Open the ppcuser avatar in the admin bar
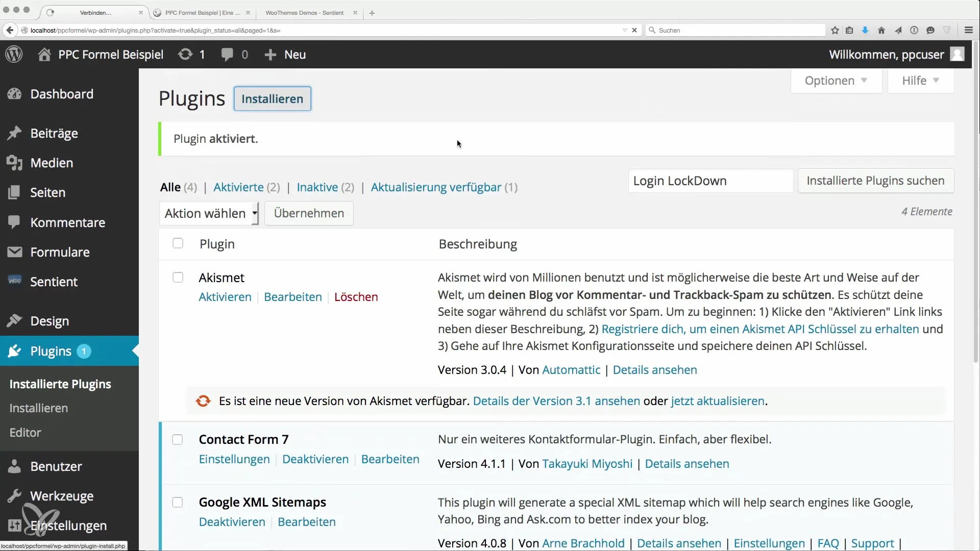Screen dimensions: 980x551 957,54
